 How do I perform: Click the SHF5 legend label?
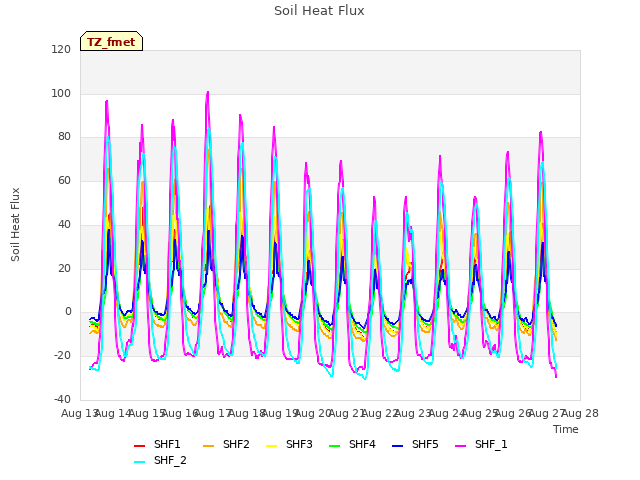pos(425,444)
